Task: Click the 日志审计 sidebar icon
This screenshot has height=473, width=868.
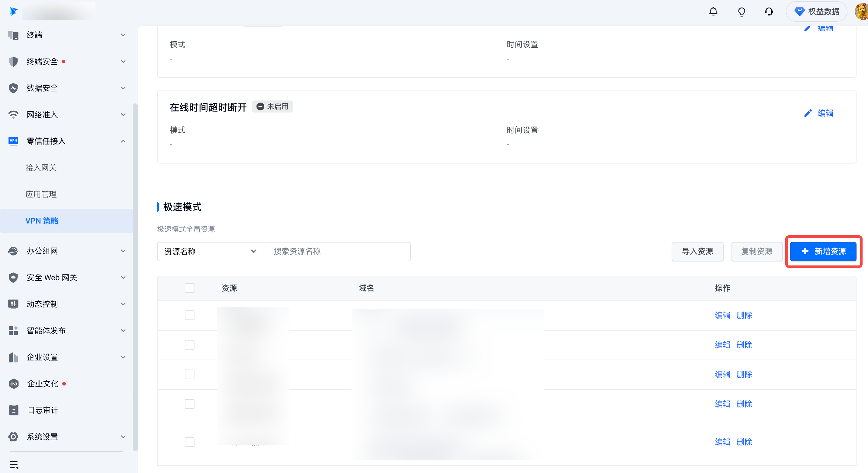Action: tap(14, 410)
